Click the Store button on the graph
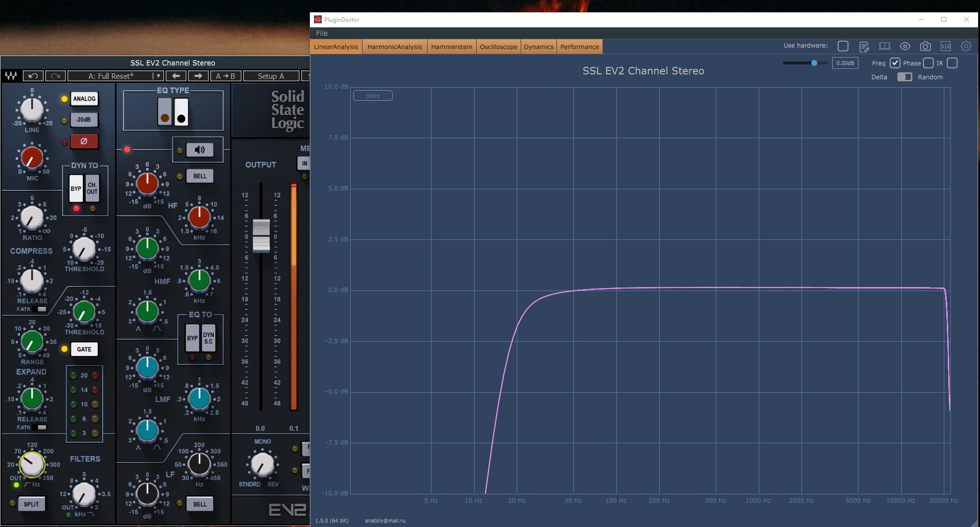Screen dimensions: 980x527 click(x=373, y=96)
